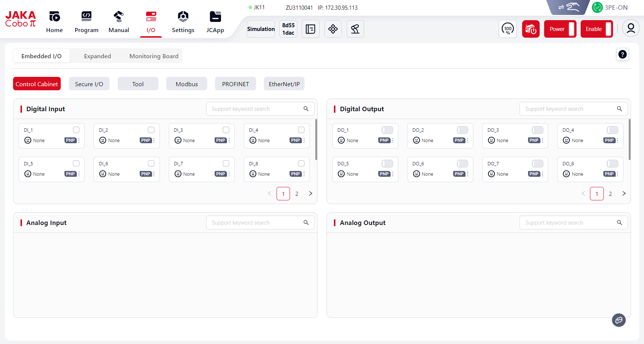Open the Home page icon
The height and width of the screenshot is (344, 644).
click(x=54, y=17)
